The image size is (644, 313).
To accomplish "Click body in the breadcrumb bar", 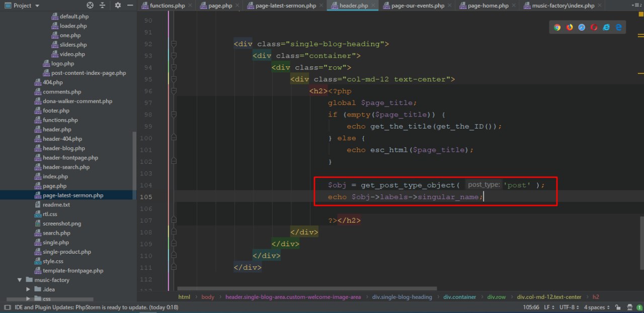I will (208, 297).
